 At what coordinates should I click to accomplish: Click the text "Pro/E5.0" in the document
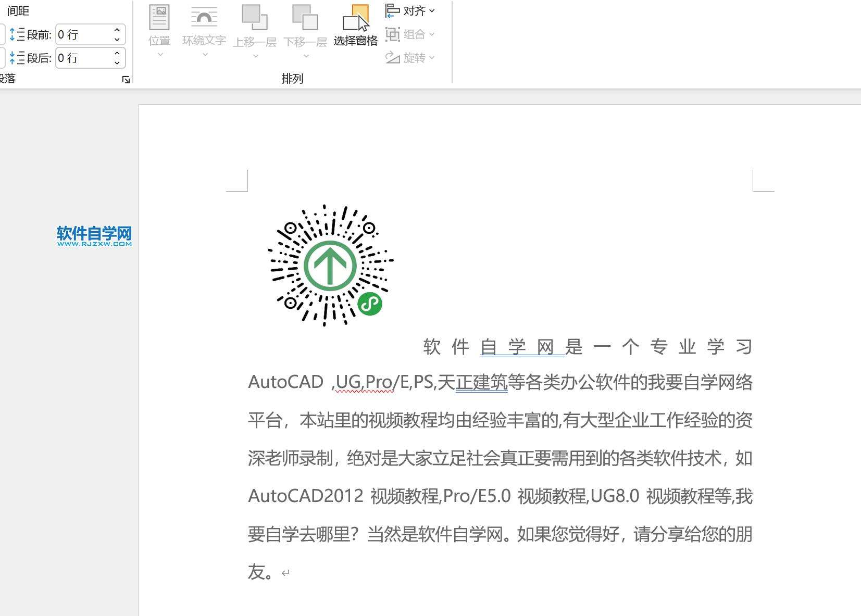(477, 496)
